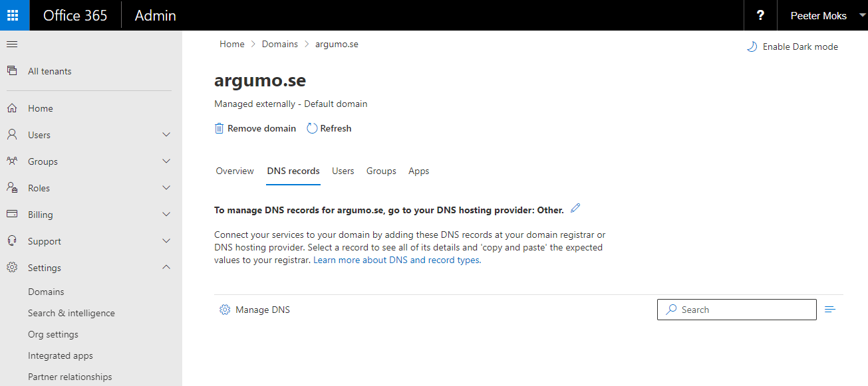Screen dimensions: 868x386
Task: Open Search & intelligence settings
Action: point(71,313)
